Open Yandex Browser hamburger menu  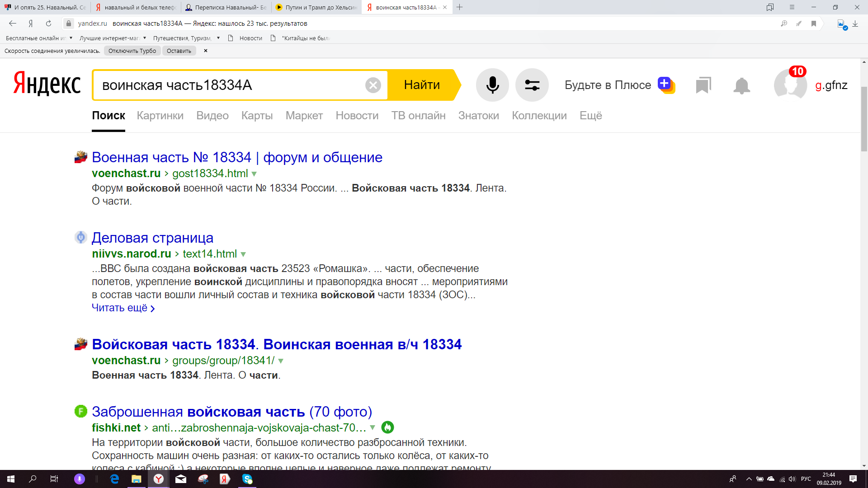(x=792, y=7)
